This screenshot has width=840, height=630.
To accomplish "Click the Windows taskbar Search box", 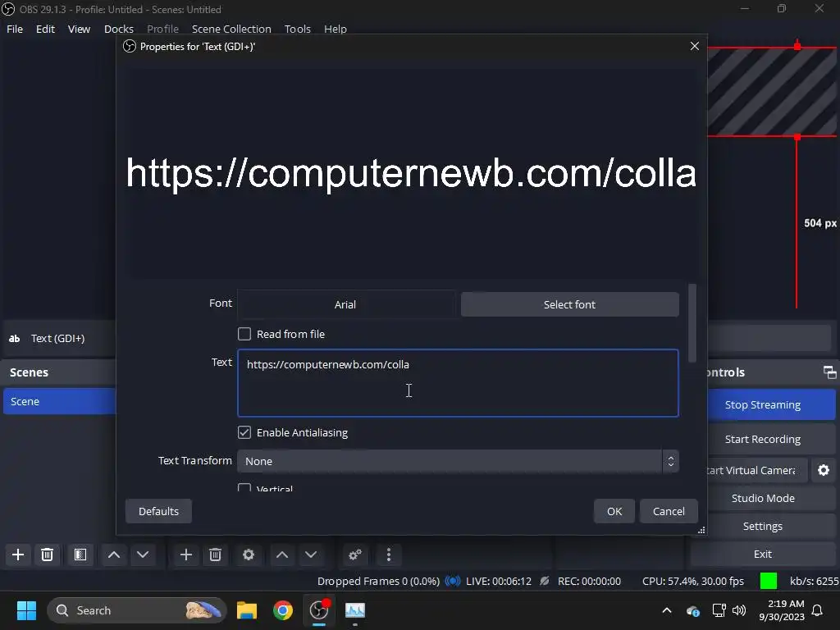I will [x=137, y=610].
